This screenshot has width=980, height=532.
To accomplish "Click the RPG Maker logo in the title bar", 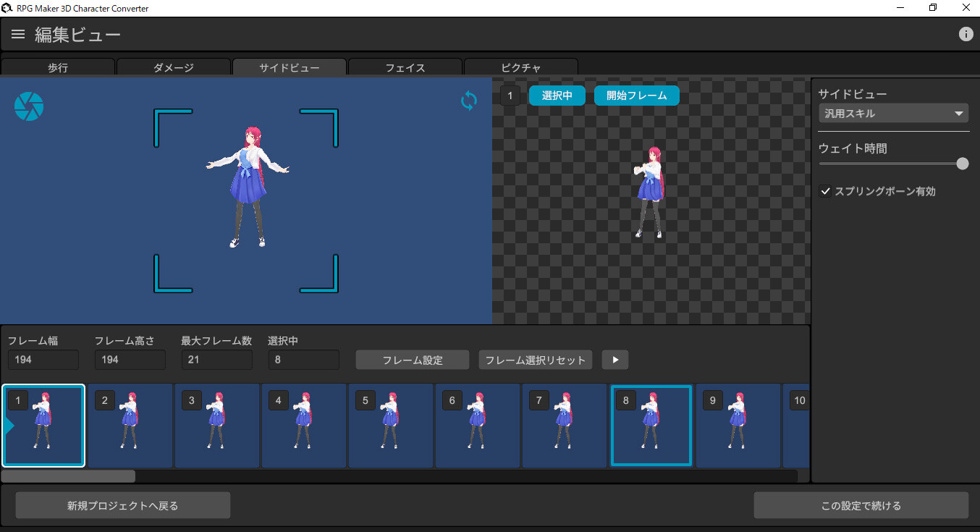I will pyautogui.click(x=7, y=8).
